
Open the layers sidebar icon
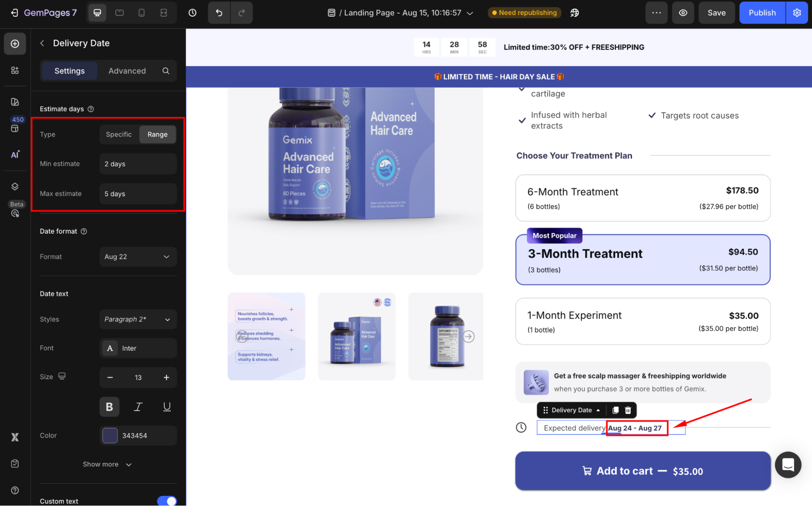15,187
